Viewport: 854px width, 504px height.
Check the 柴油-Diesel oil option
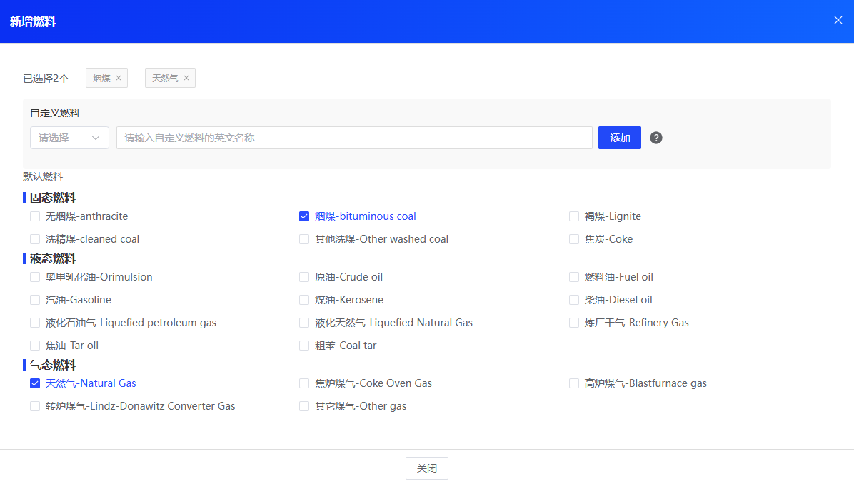coord(574,300)
